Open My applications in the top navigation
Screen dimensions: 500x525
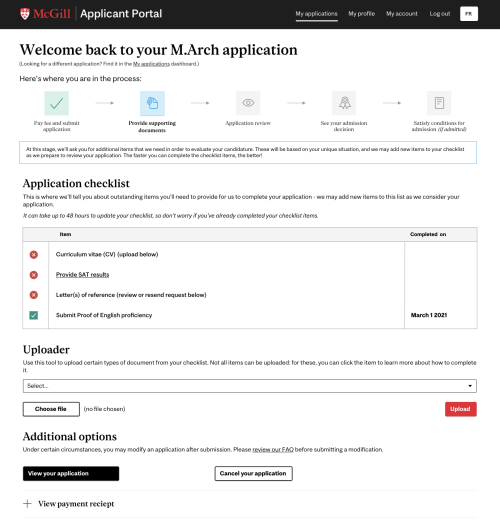(316, 14)
